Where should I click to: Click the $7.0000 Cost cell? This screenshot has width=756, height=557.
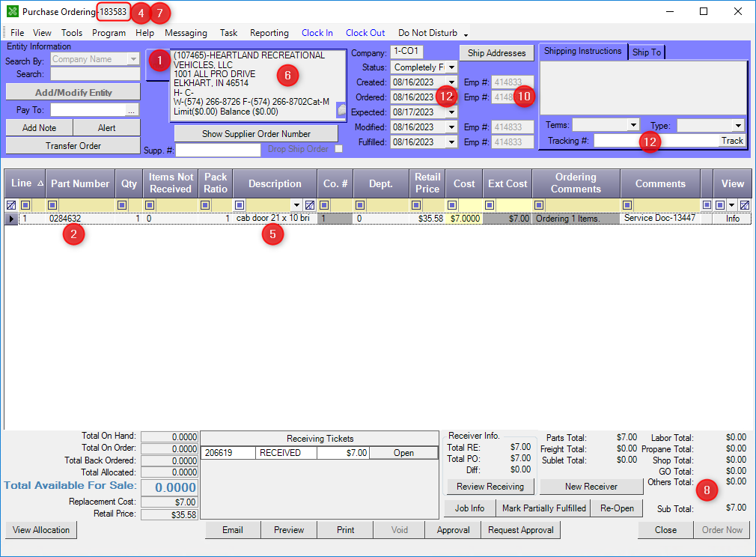coord(465,219)
